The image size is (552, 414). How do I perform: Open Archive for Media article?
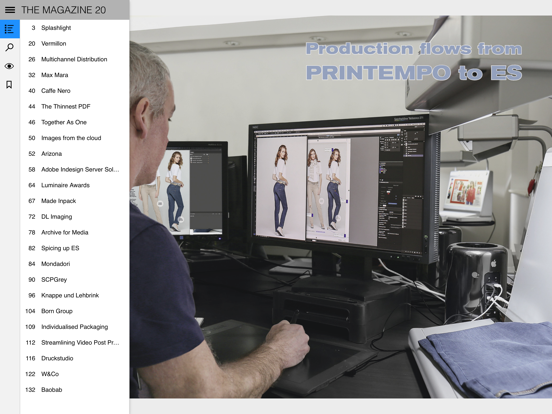click(75, 232)
